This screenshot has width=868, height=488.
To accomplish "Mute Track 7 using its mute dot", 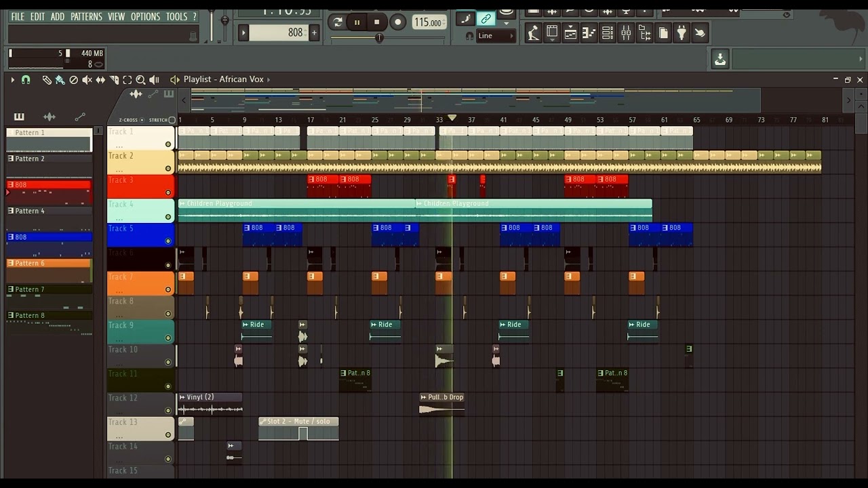I will (168, 289).
